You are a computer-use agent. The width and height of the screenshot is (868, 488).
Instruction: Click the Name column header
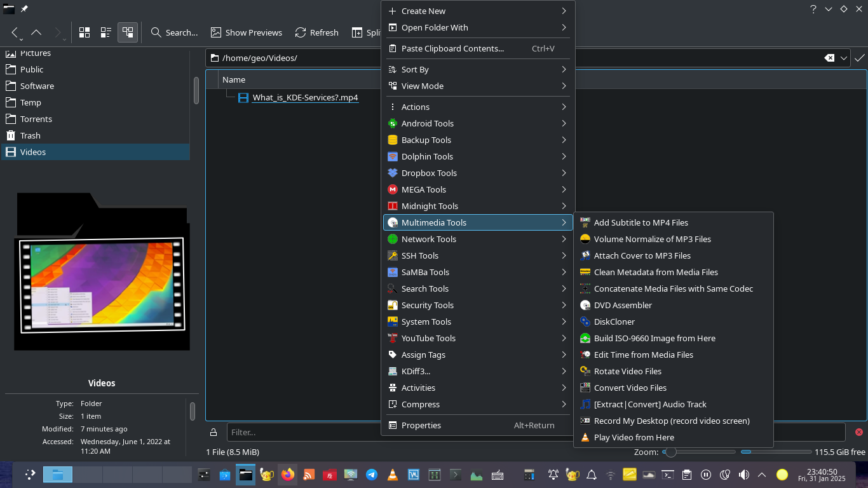[x=234, y=79]
